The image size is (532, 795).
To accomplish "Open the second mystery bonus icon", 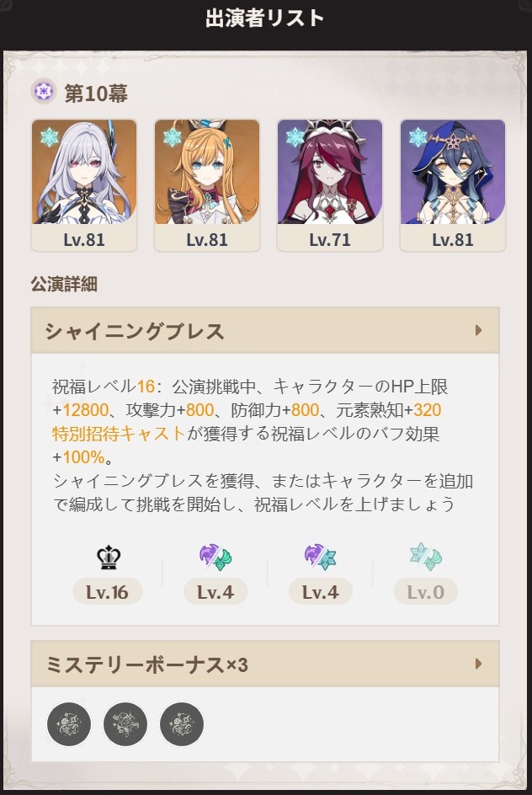I will [125, 724].
